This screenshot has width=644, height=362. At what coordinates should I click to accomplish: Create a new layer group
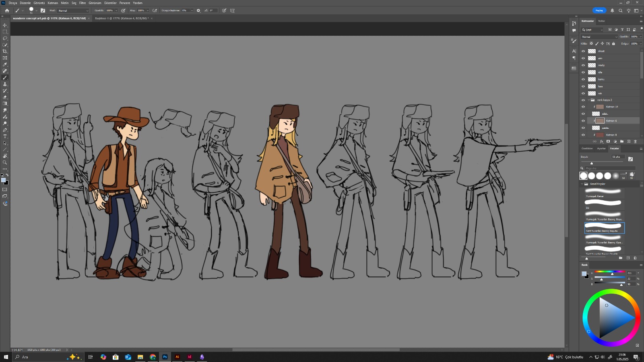[622, 142]
